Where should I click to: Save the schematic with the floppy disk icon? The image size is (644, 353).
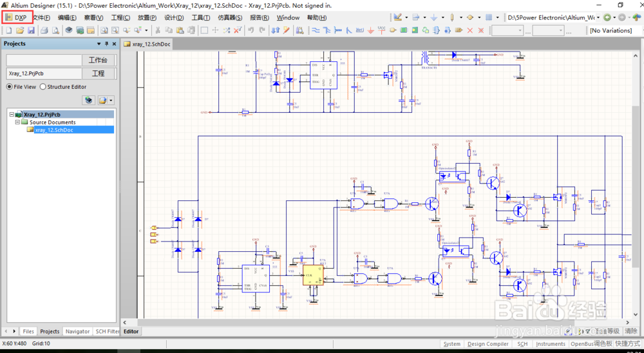[31, 30]
